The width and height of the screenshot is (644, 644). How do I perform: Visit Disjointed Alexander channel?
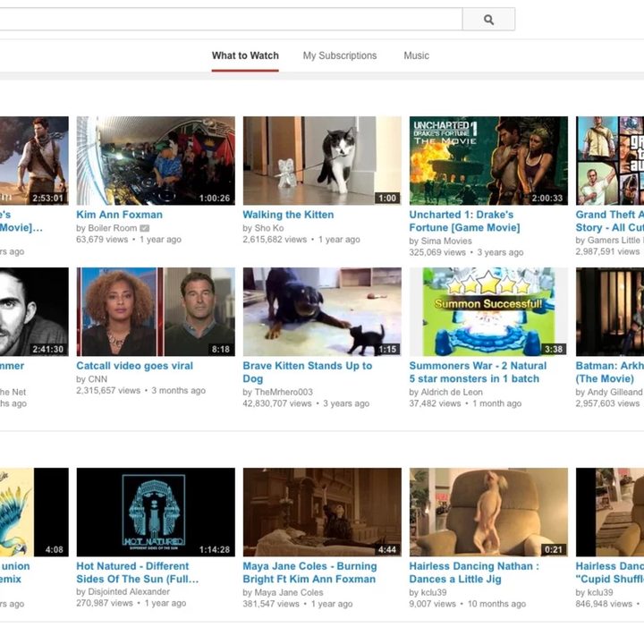129,592
